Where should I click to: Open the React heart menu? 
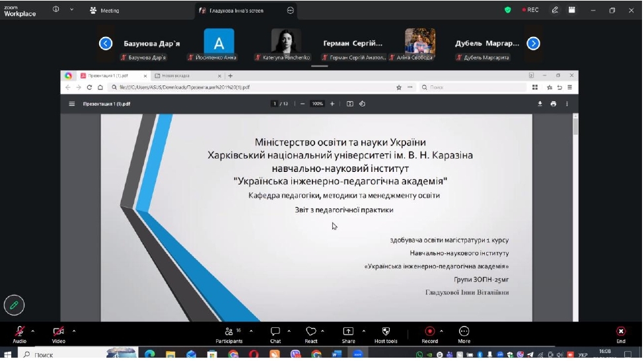311,335
